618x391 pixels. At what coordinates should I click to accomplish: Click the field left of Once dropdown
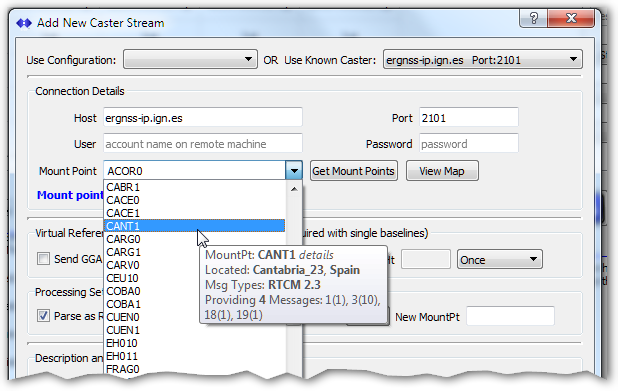[426, 259]
